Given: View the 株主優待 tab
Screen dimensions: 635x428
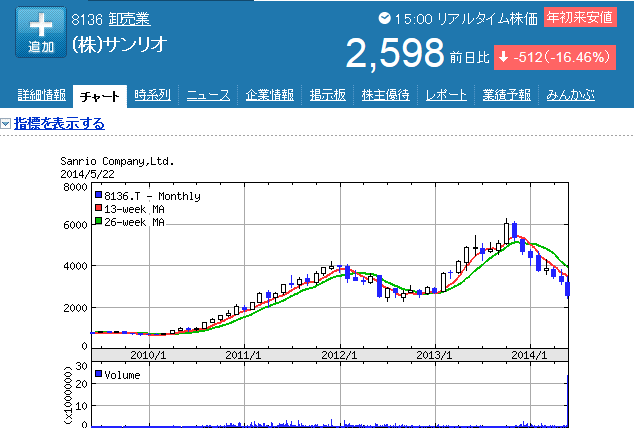Looking at the screenshot, I should 385,95.
